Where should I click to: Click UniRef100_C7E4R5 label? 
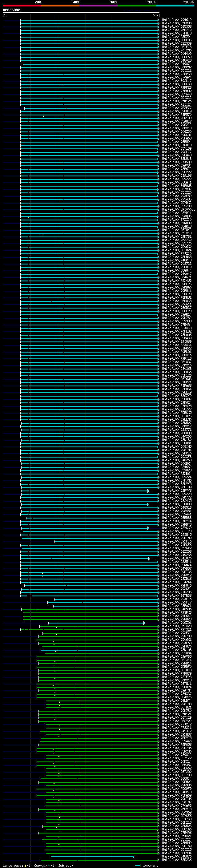[x=177, y=406]
